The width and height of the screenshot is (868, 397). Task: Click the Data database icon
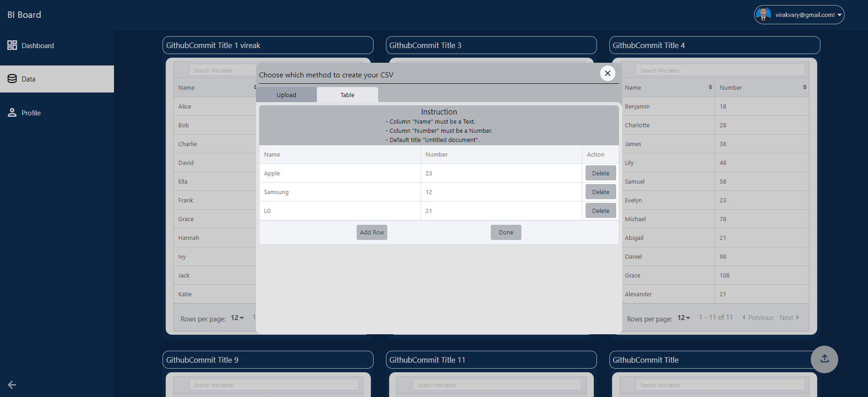(12, 79)
